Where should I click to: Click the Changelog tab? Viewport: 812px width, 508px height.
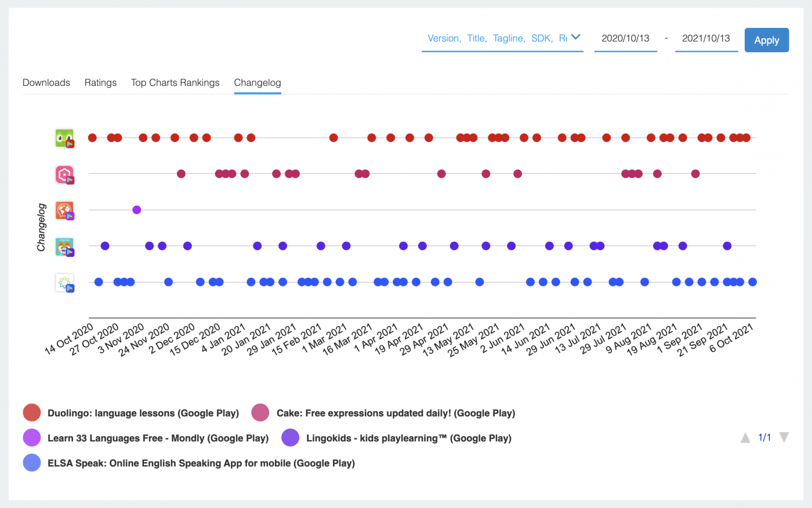click(x=257, y=82)
